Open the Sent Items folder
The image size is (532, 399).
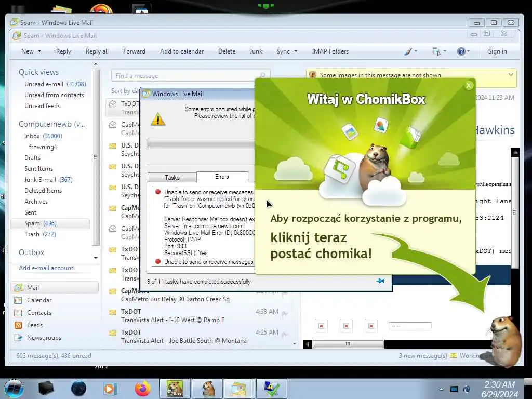(x=38, y=169)
